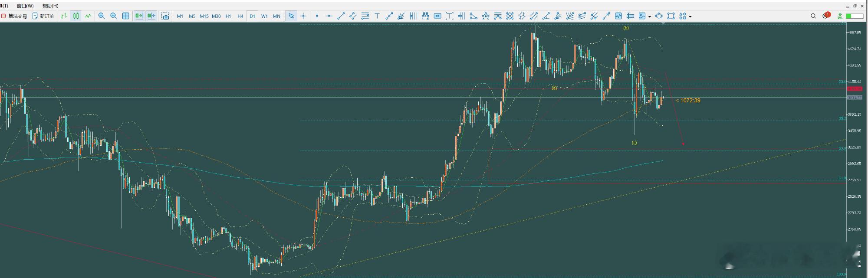Screen dimensions: 868x278
Task: Select the H1 timeframe
Action: point(228,16)
